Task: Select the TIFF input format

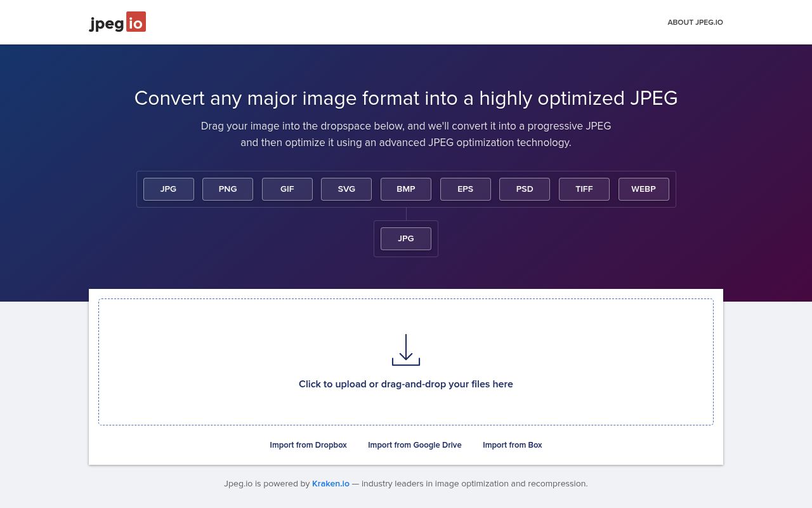Action: click(x=584, y=189)
